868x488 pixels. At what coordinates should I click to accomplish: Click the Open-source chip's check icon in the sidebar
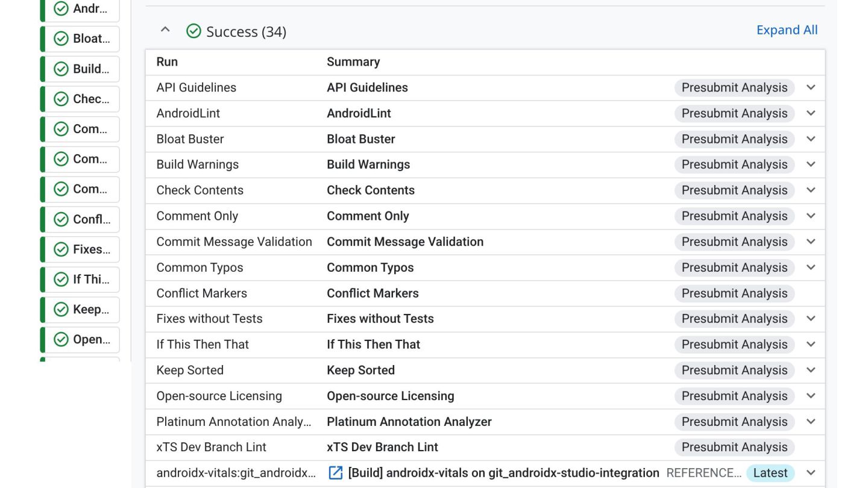(61, 340)
